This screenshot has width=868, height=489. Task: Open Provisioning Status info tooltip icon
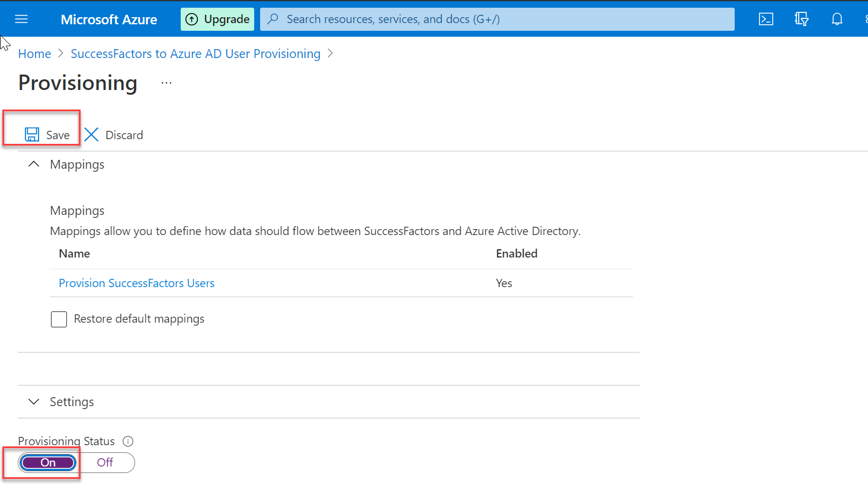click(127, 441)
